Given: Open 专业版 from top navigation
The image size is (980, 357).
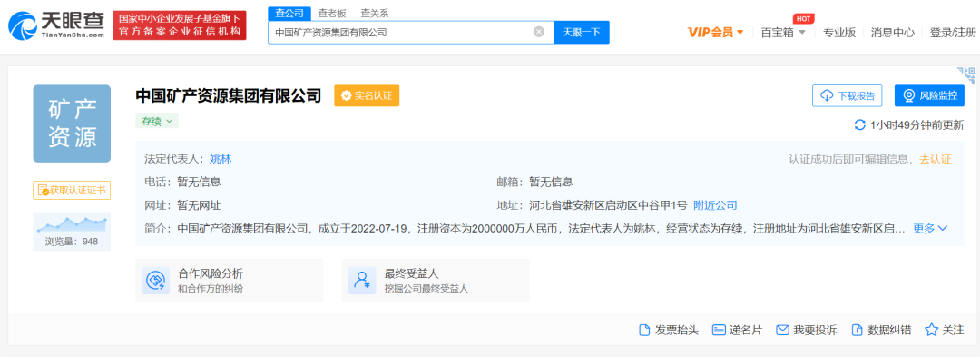Looking at the screenshot, I should pos(839,33).
